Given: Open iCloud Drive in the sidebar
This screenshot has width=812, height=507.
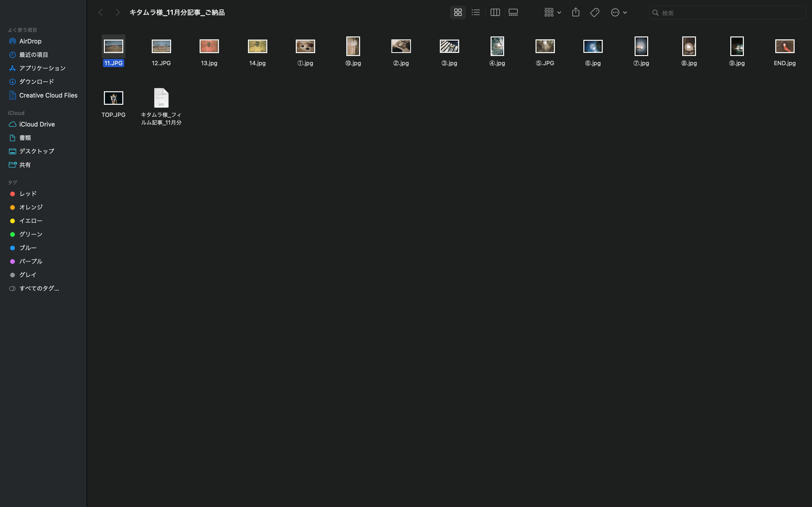Looking at the screenshot, I should 37,124.
